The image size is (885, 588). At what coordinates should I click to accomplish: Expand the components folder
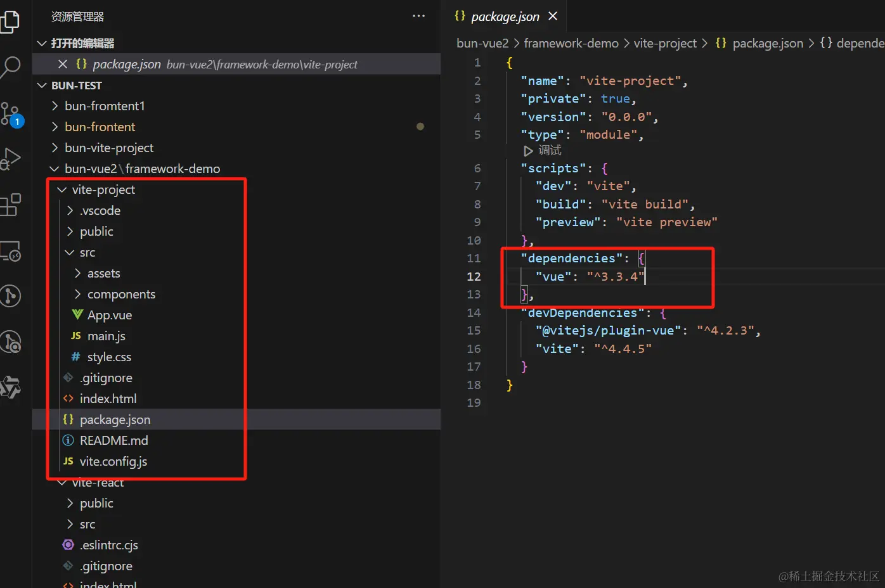77,294
